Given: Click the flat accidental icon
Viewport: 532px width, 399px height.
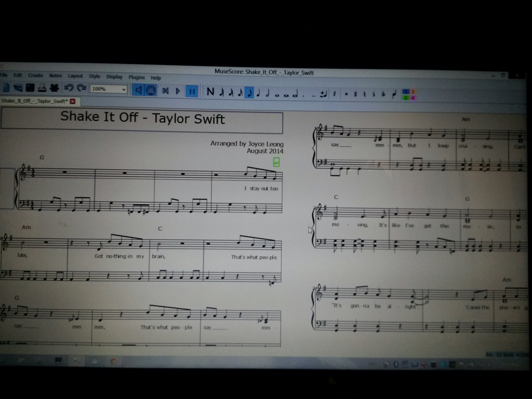Looking at the screenshot, I should tap(374, 94).
